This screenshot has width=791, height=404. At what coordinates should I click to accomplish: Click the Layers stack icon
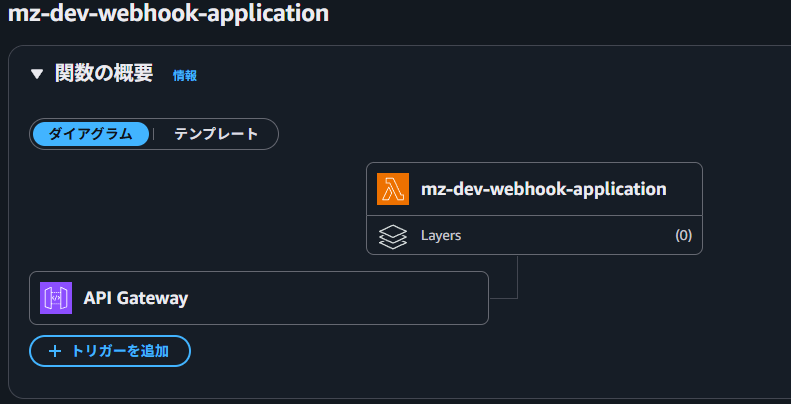tap(392, 236)
